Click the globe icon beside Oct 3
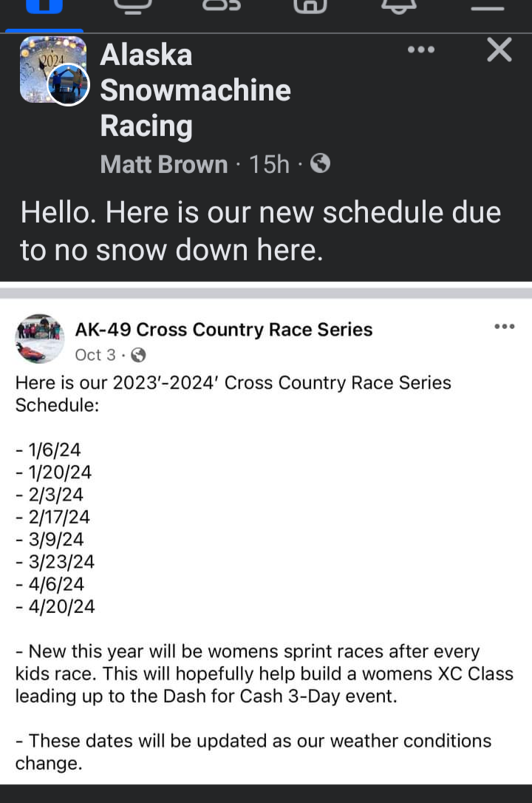The image size is (532, 803). [138, 355]
